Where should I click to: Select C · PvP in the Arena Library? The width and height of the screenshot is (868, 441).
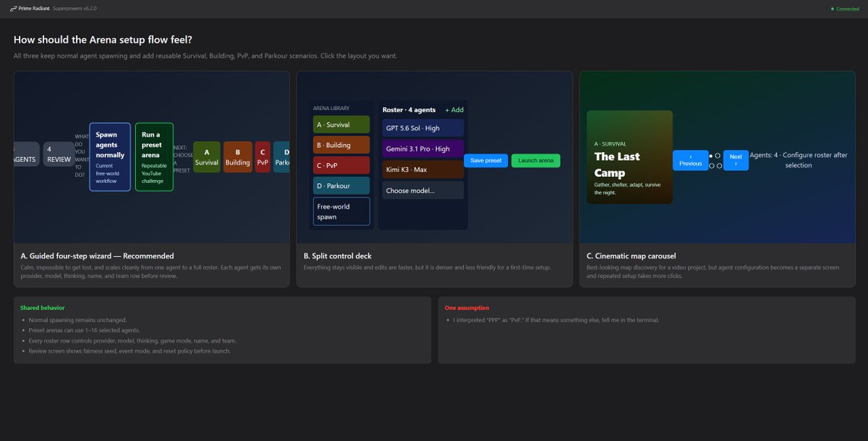pos(341,165)
